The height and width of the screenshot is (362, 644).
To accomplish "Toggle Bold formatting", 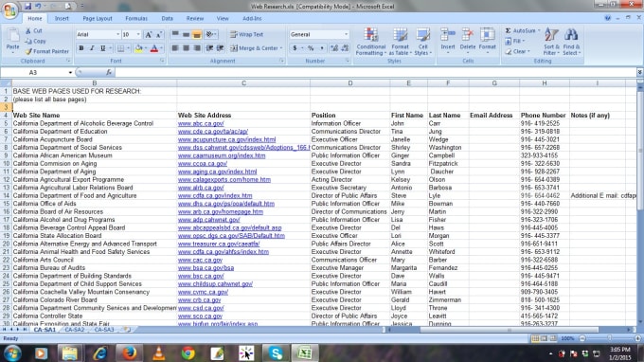I will click(x=81, y=48).
